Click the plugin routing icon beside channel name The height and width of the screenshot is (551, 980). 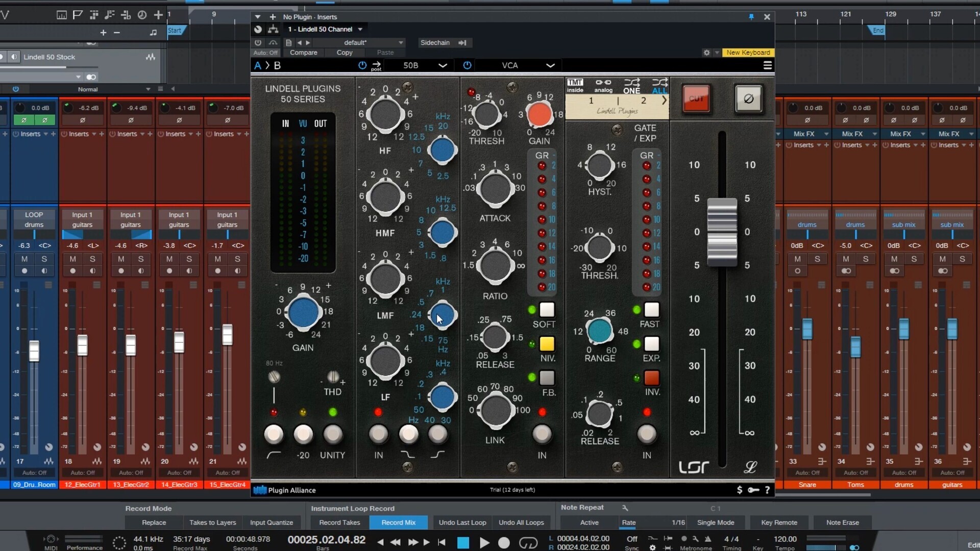pyautogui.click(x=274, y=29)
